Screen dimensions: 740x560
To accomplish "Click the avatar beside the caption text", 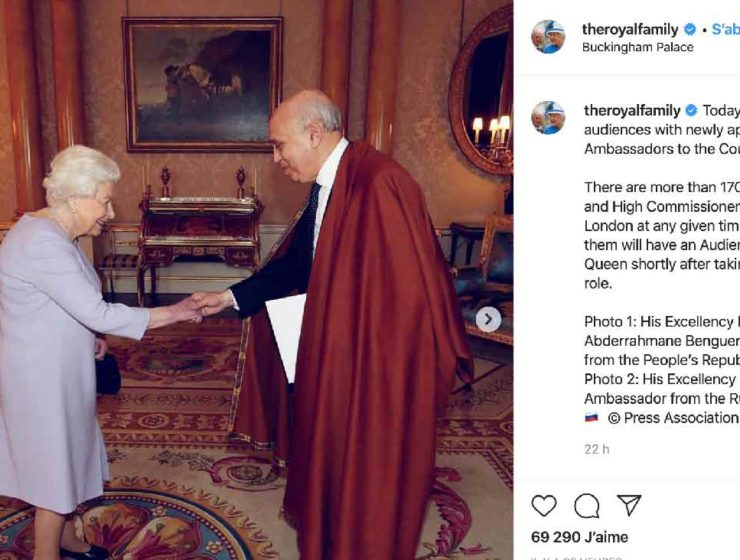I will point(548,118).
